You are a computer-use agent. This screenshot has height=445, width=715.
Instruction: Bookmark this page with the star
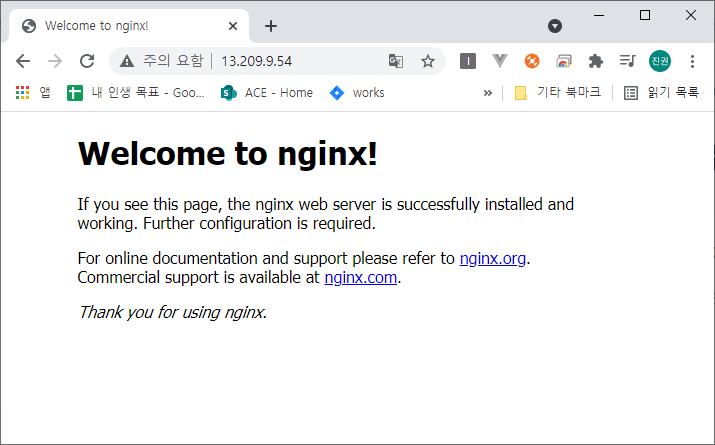[428, 61]
